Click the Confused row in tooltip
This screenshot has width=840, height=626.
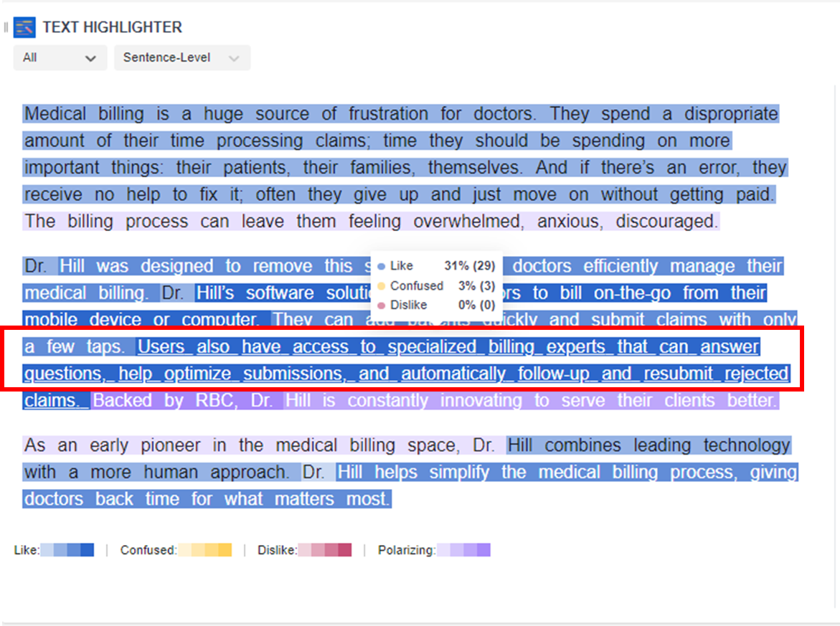point(437,285)
